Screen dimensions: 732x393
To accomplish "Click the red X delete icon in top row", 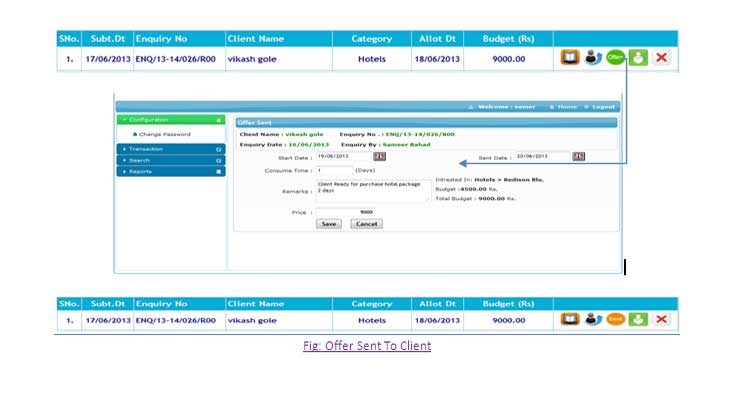I will tap(661, 57).
